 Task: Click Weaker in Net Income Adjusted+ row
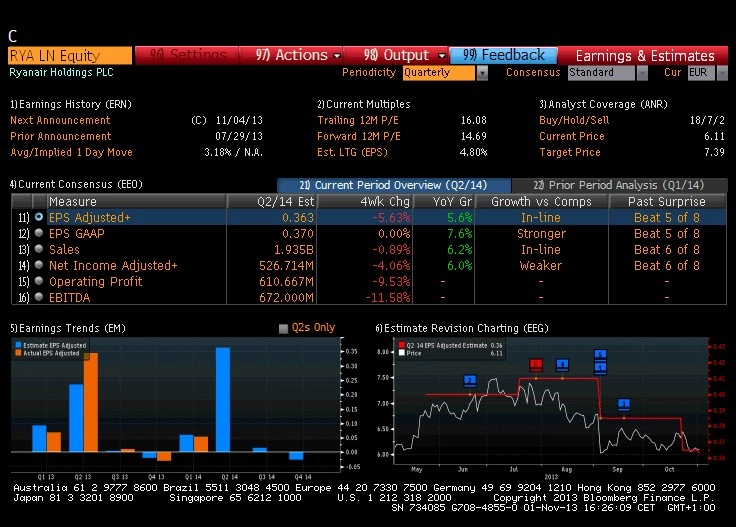(x=541, y=265)
